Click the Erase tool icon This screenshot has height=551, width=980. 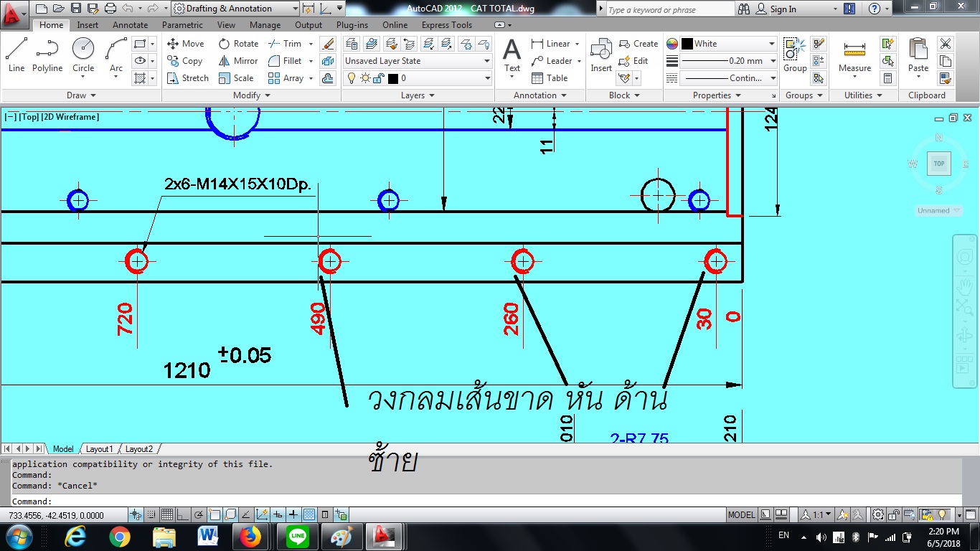pos(328,44)
